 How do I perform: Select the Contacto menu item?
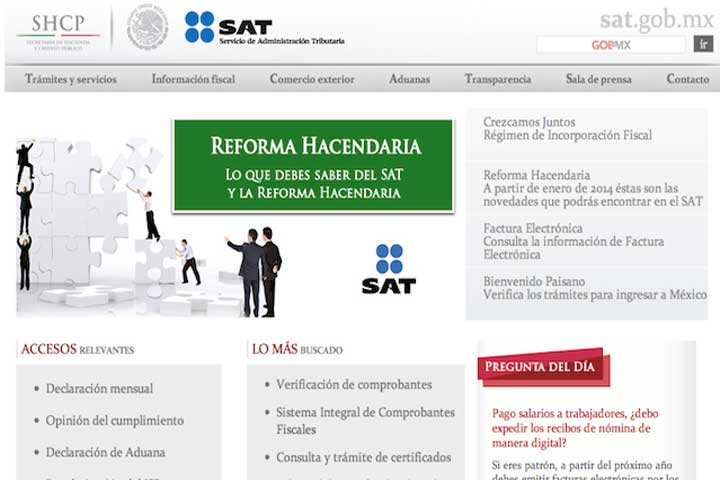(687, 79)
